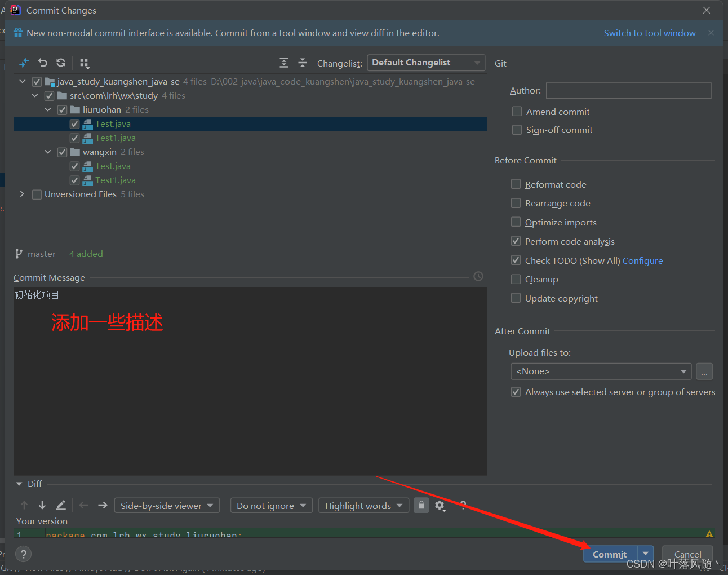Check the Unversioned Files checkbox
728x575 pixels.
(x=37, y=194)
